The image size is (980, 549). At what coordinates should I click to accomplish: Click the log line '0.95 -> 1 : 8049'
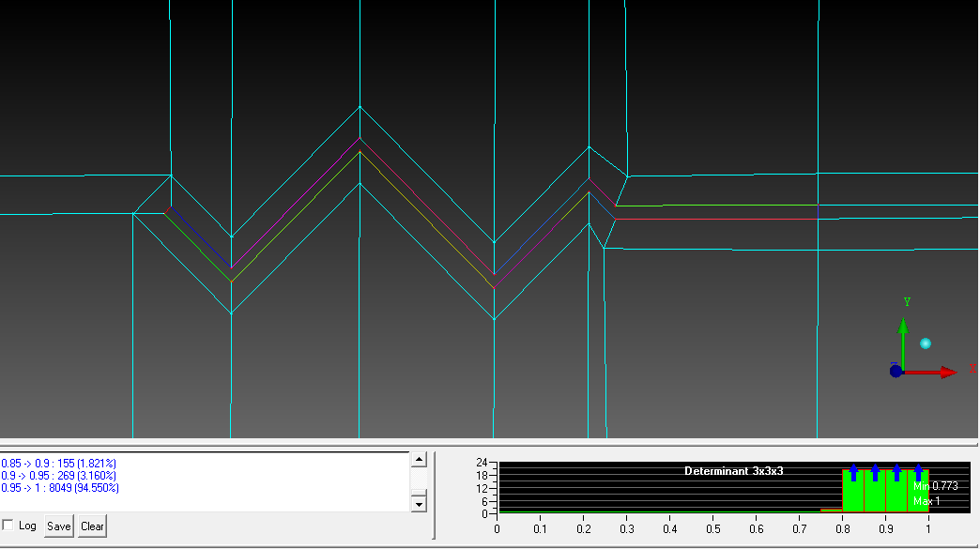pos(60,488)
